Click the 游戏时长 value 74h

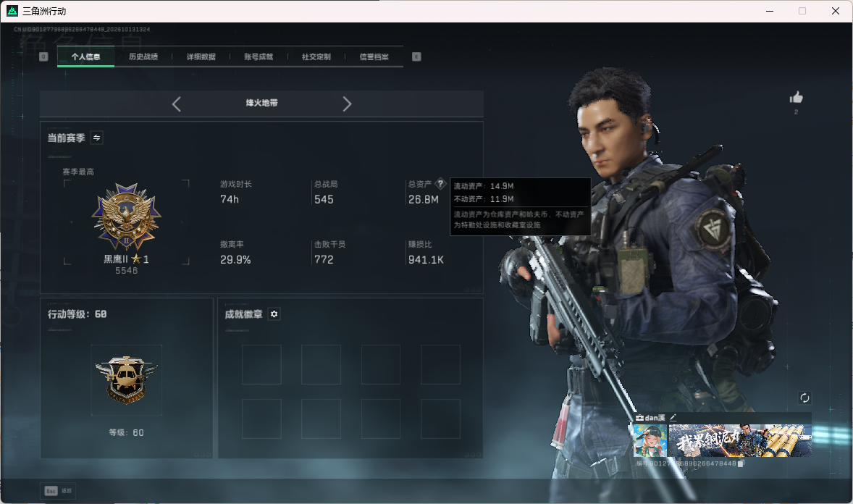(x=230, y=199)
